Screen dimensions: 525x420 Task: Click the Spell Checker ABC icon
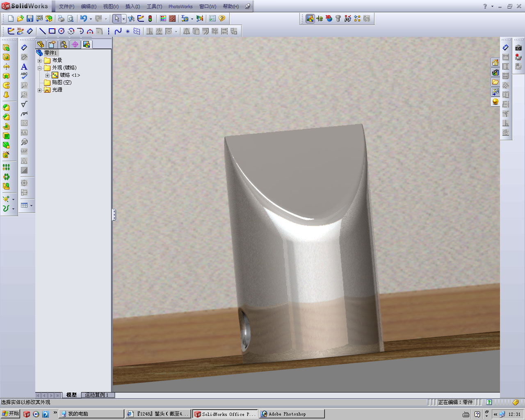[x=24, y=76]
